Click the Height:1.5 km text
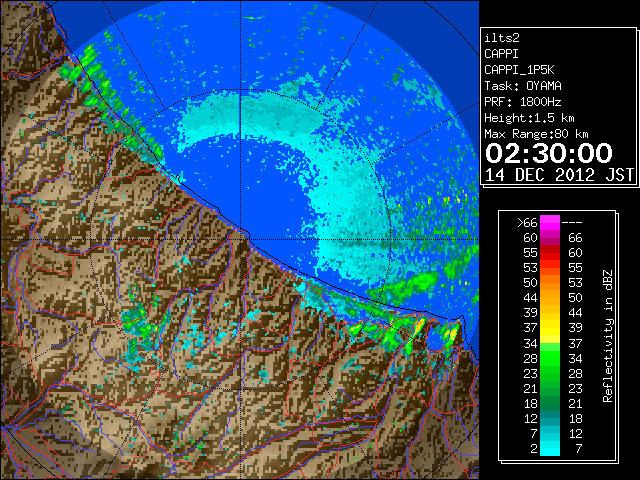The height and width of the screenshot is (480, 640). [529, 118]
